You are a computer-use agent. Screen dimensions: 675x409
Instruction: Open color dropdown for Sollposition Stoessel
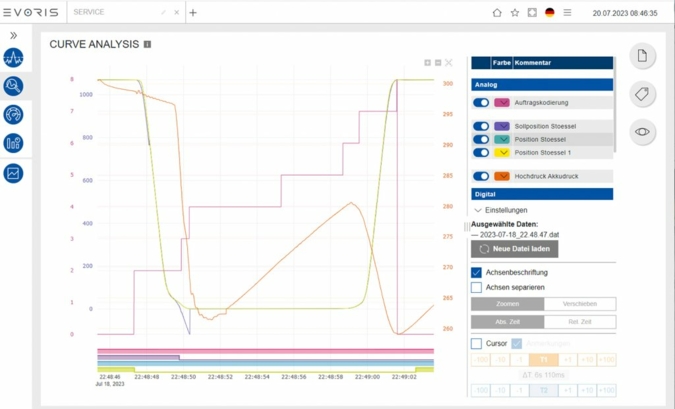point(502,126)
